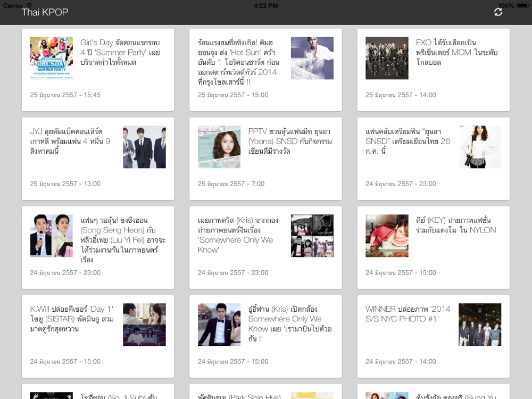Image resolution: width=532 pixels, height=399 pixels.
Task: Open the KEY NYLON fashion headline
Action: point(456,225)
